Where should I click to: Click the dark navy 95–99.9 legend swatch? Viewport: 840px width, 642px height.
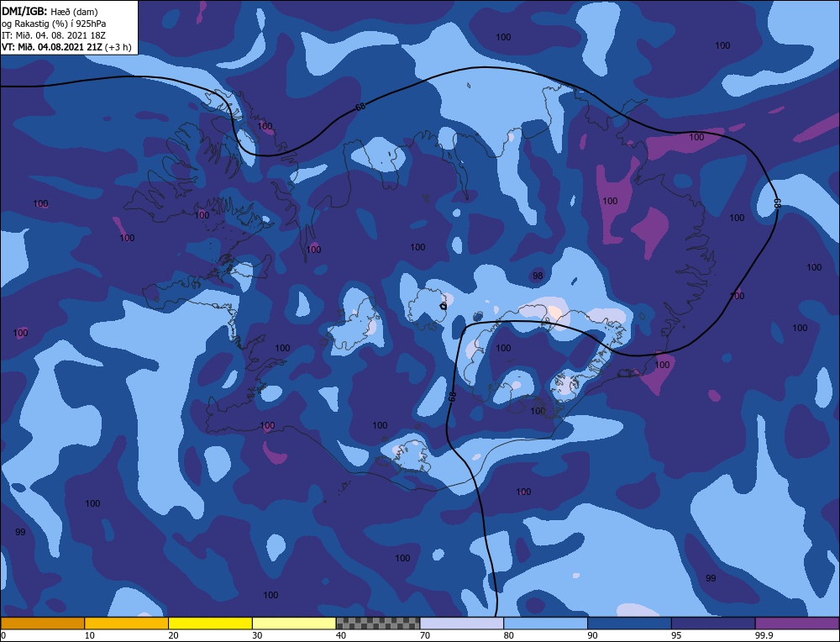tap(713, 623)
